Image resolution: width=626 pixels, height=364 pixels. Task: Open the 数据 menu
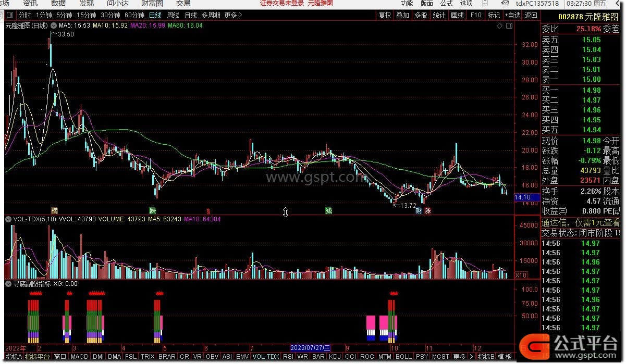pyautogui.click(x=58, y=3)
